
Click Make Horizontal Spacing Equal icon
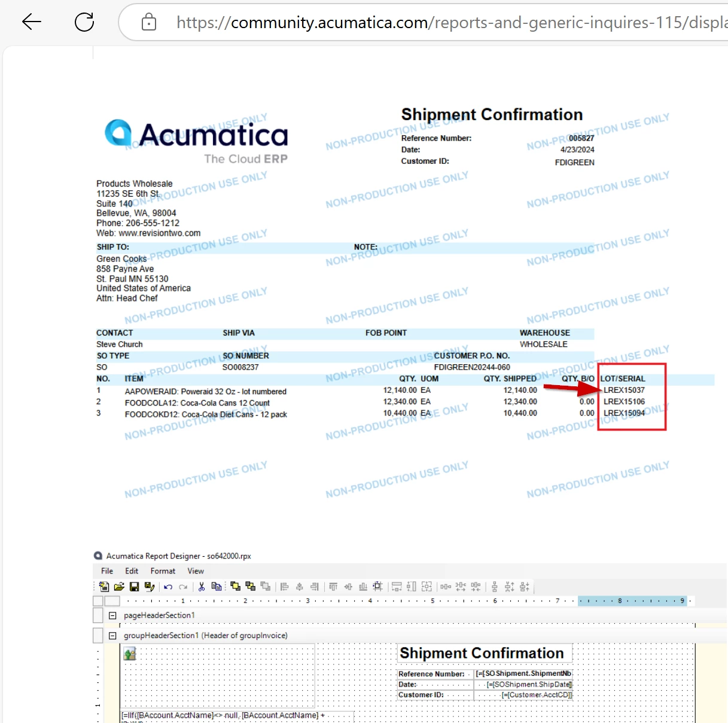446,587
